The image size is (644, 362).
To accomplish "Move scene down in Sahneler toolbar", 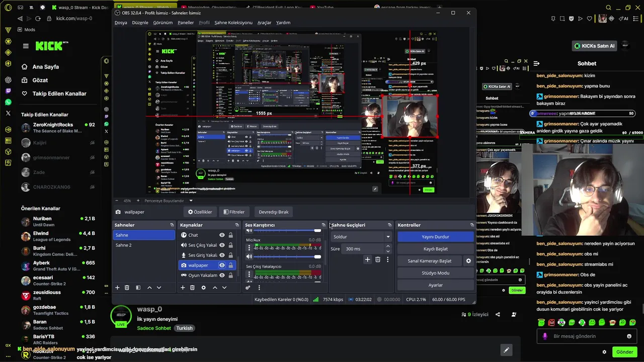I will pyautogui.click(x=159, y=288).
